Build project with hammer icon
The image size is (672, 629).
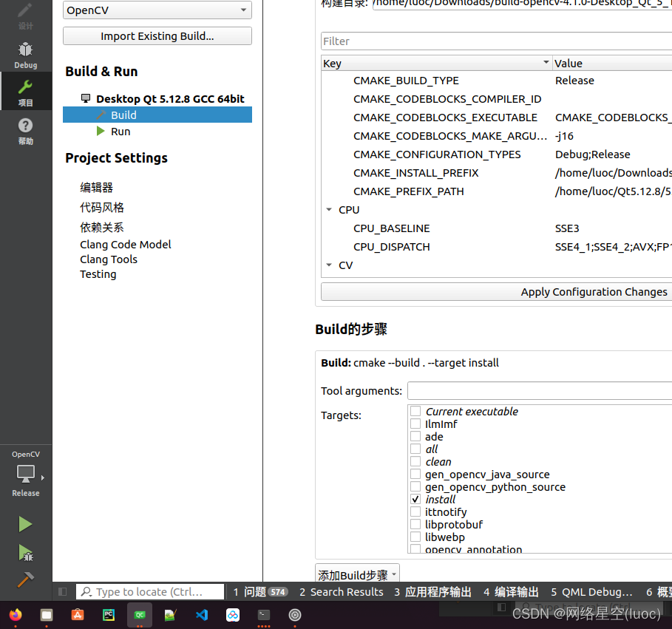(25, 579)
